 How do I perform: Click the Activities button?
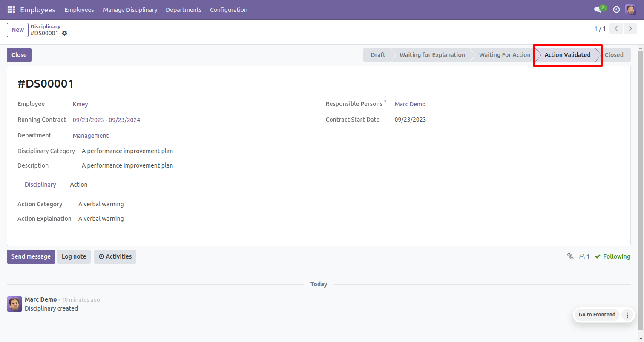click(115, 256)
